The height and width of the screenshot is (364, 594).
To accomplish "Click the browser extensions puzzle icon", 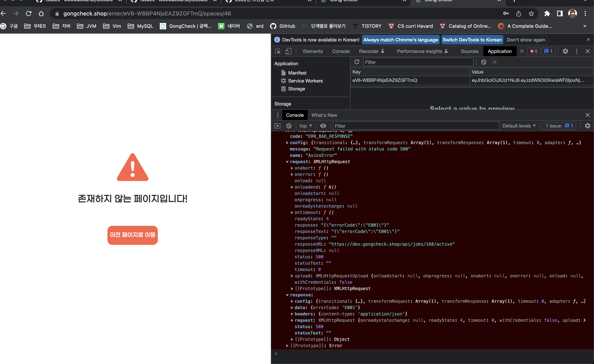I will (547, 13).
